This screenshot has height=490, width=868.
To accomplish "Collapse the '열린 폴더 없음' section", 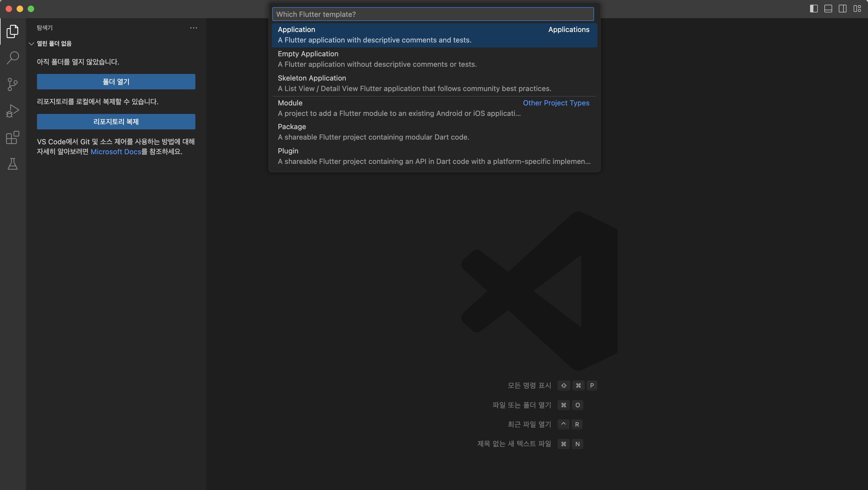I will (31, 44).
